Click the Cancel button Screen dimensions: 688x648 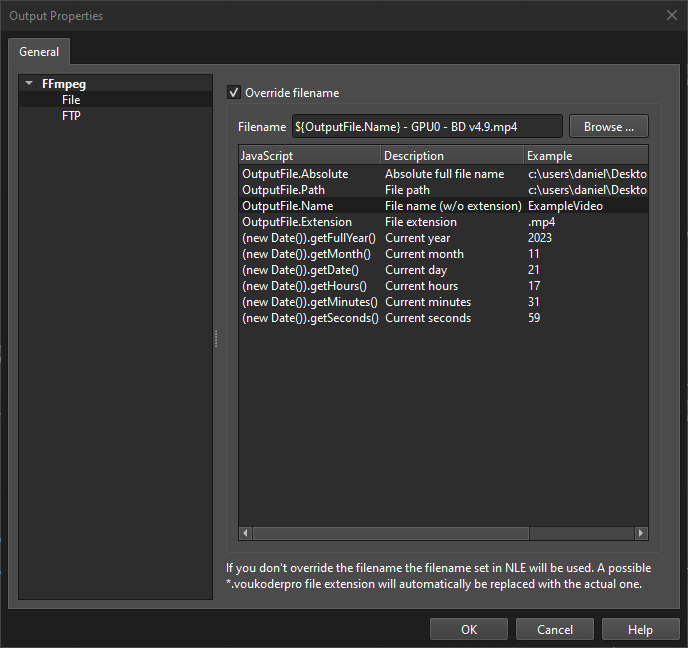click(555, 630)
